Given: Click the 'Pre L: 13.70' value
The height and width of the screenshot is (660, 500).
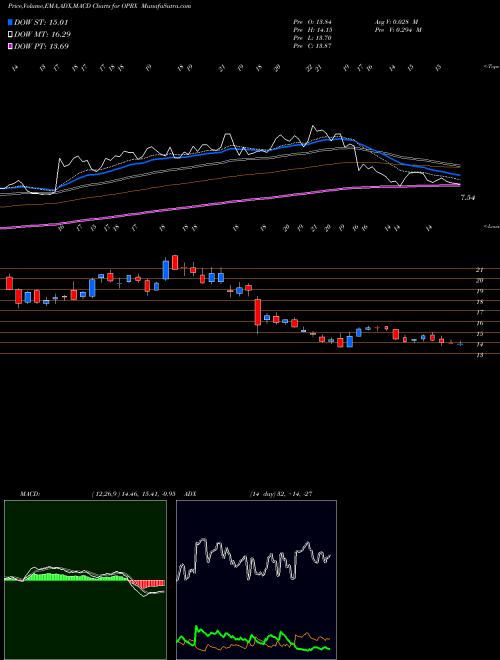Looking at the screenshot, I should pos(313,38).
